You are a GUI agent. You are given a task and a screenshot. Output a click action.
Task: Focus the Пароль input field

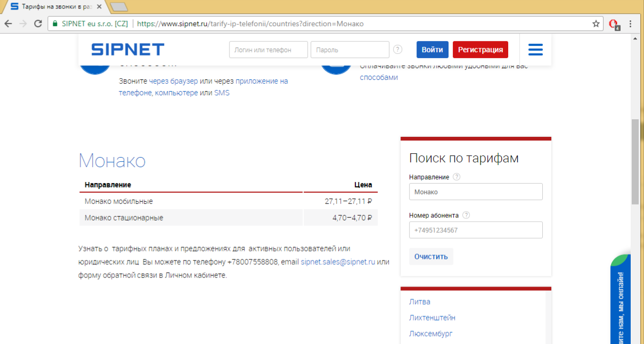(x=350, y=50)
